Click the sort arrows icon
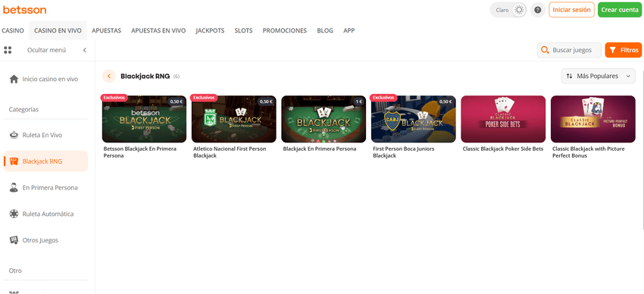644x294 pixels. [x=569, y=76]
